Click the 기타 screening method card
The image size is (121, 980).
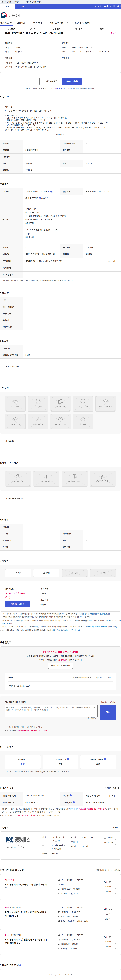point(103,573)
